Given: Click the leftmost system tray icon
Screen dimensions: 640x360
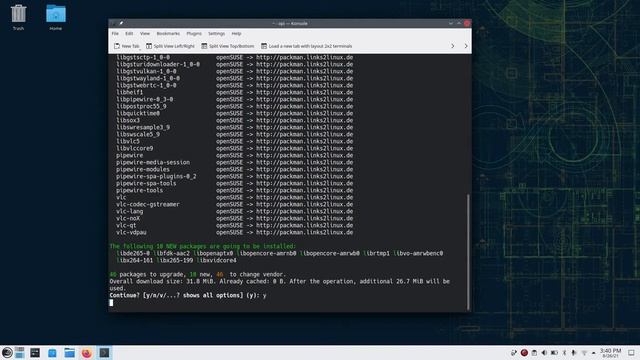Looking at the screenshot, I should coord(514,353).
